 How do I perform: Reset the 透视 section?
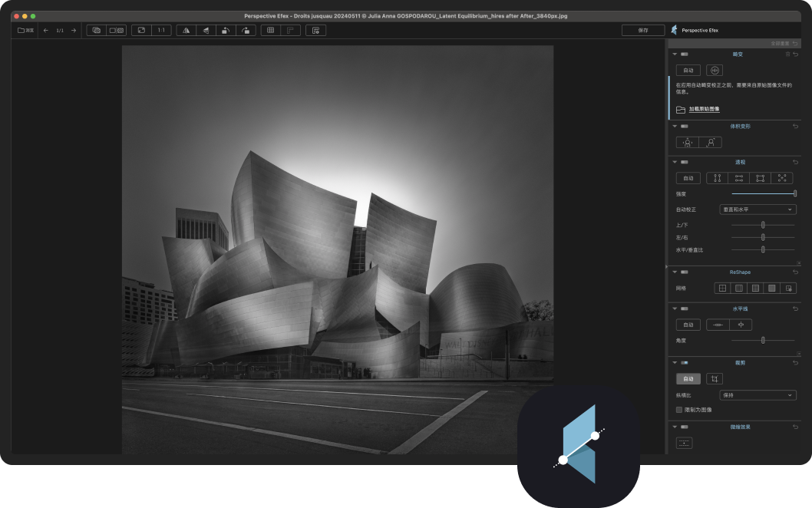796,162
